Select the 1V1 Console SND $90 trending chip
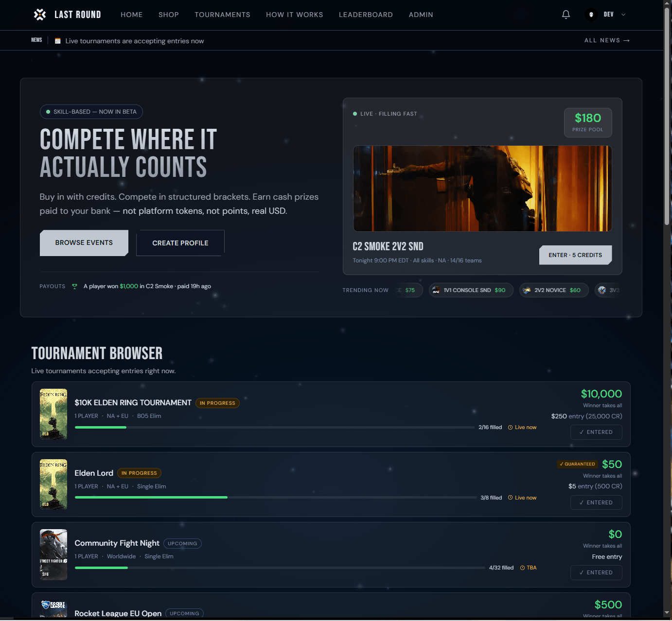Viewport: 672px width, 621px height. click(471, 290)
